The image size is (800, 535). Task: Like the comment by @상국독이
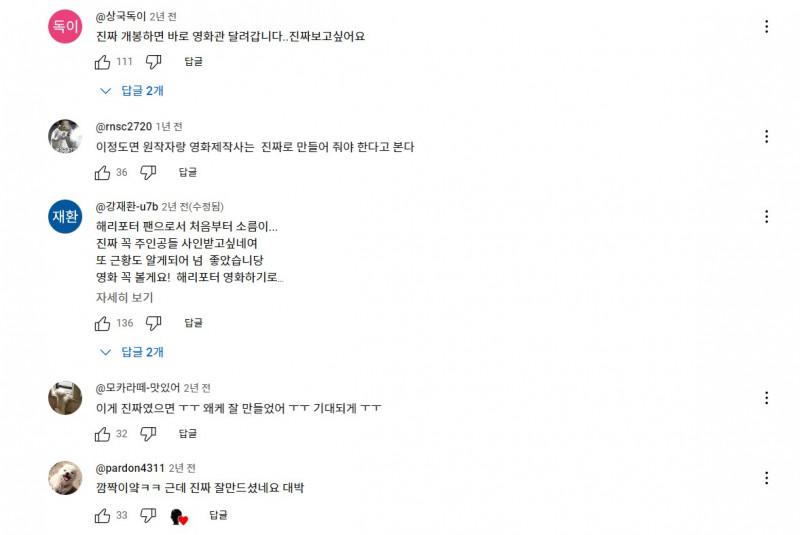pyautogui.click(x=103, y=62)
